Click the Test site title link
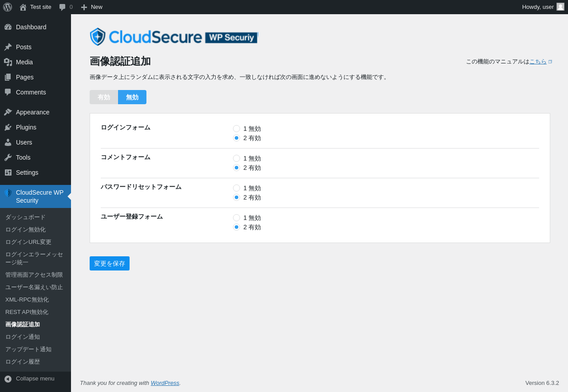568x392 pixels. [x=41, y=7]
